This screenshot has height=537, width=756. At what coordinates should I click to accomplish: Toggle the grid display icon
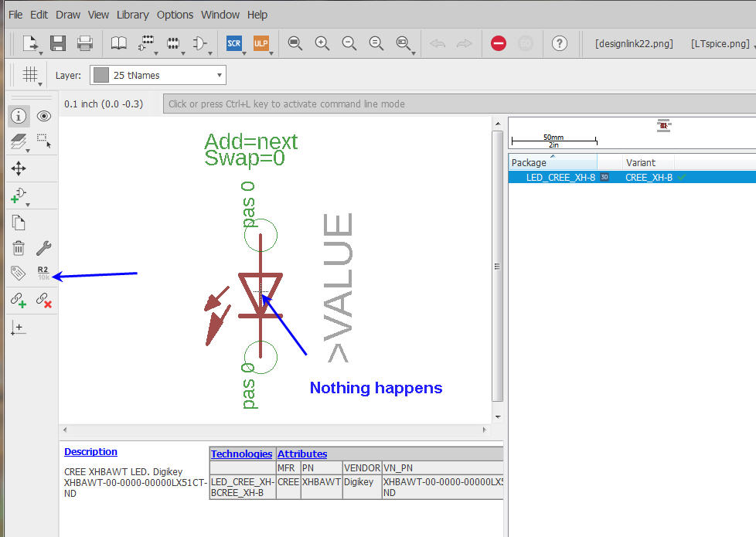[x=29, y=74]
